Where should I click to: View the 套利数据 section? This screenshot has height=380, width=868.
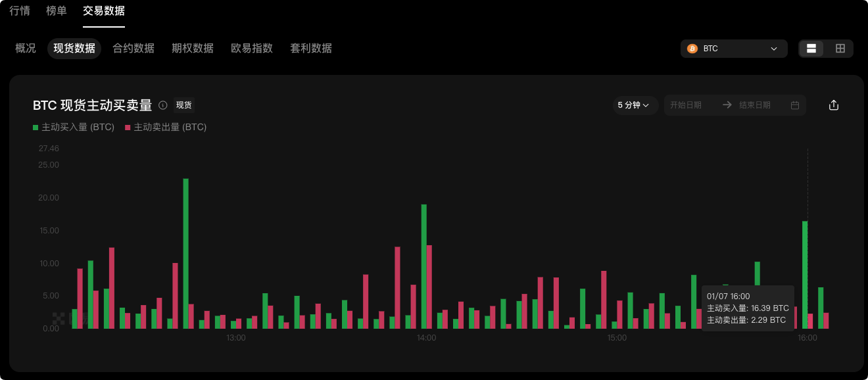(311, 49)
